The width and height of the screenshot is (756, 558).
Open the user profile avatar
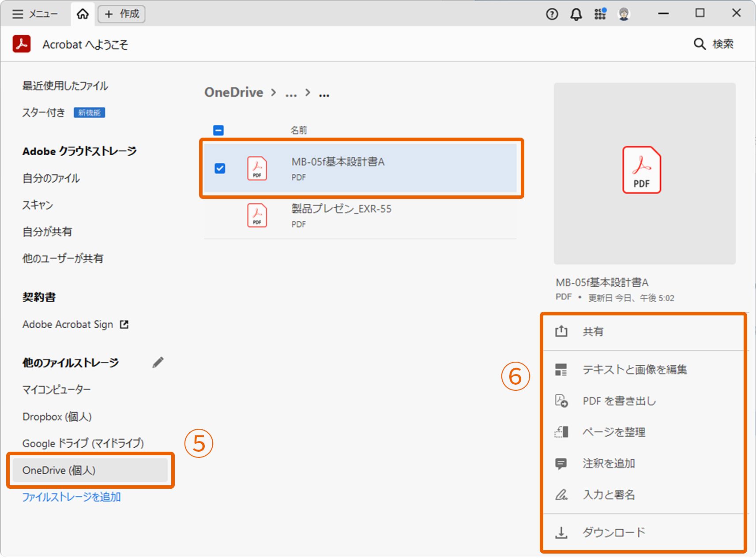point(624,14)
